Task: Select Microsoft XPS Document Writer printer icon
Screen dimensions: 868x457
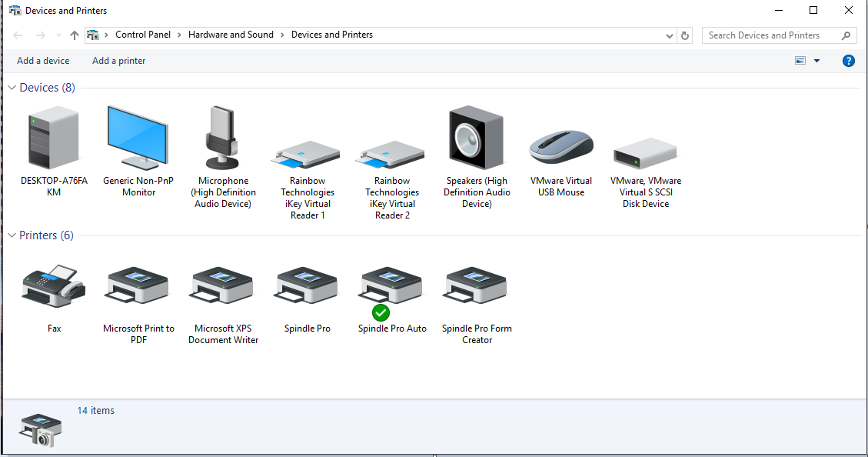Action: 222,286
